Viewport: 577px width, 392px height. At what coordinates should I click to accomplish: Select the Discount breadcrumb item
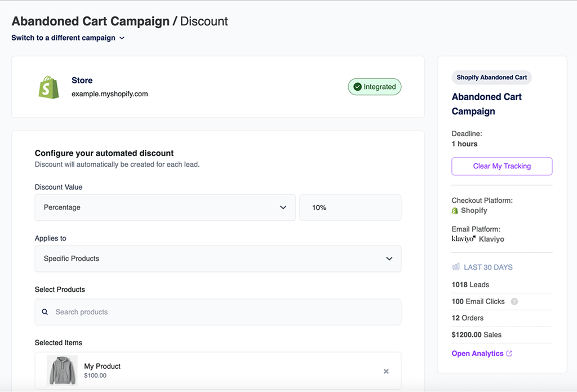tap(204, 21)
